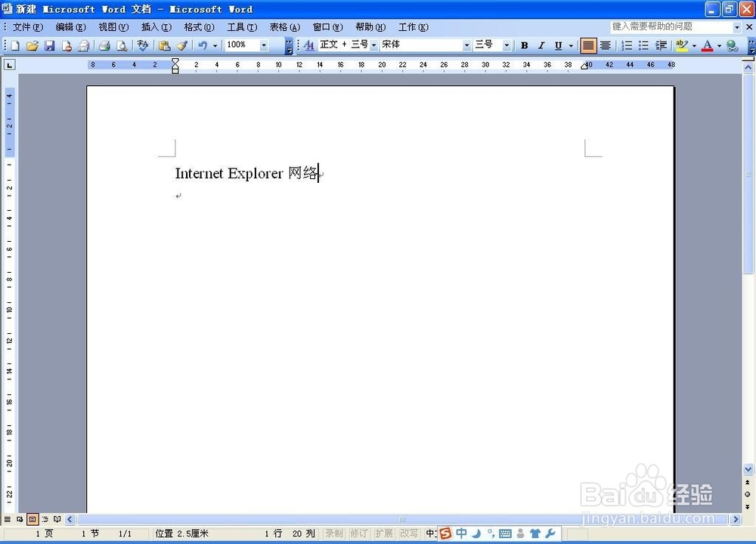This screenshot has height=544, width=756.
Task: Open the style box dropdown 正文 + 三号
Action: (373, 46)
